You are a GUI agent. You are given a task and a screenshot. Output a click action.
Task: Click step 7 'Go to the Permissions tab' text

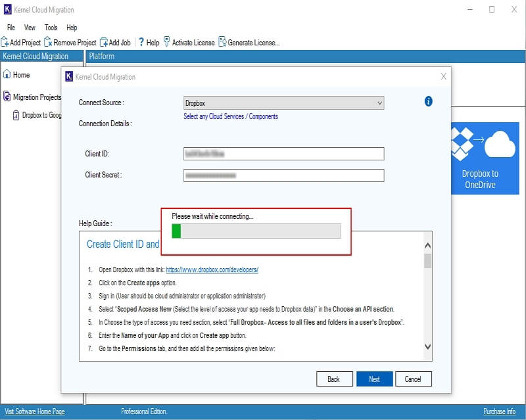(187, 348)
